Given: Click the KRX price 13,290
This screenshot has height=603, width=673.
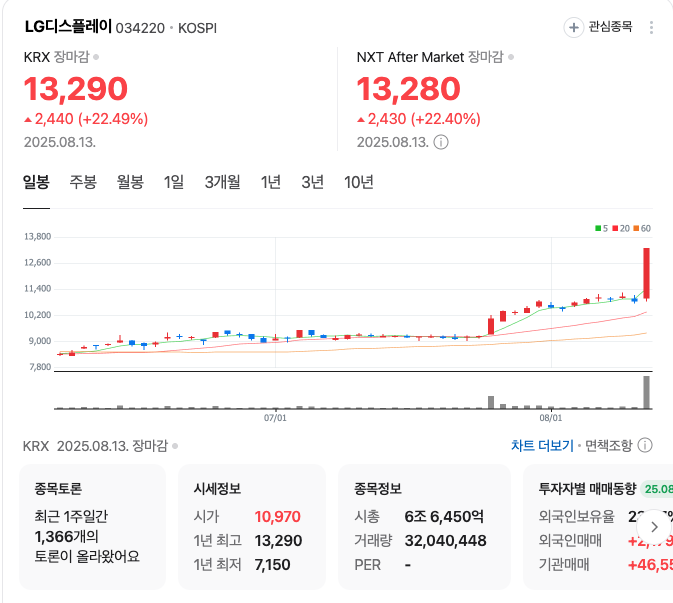Looking at the screenshot, I should coord(76,89).
